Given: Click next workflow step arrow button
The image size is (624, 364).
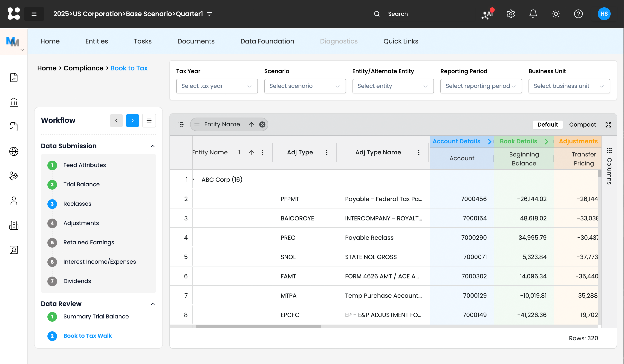Looking at the screenshot, I should click(132, 121).
